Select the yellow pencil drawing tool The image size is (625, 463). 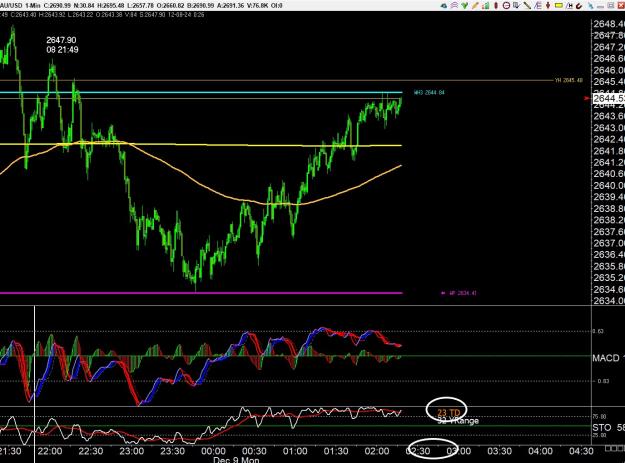[475, 6]
